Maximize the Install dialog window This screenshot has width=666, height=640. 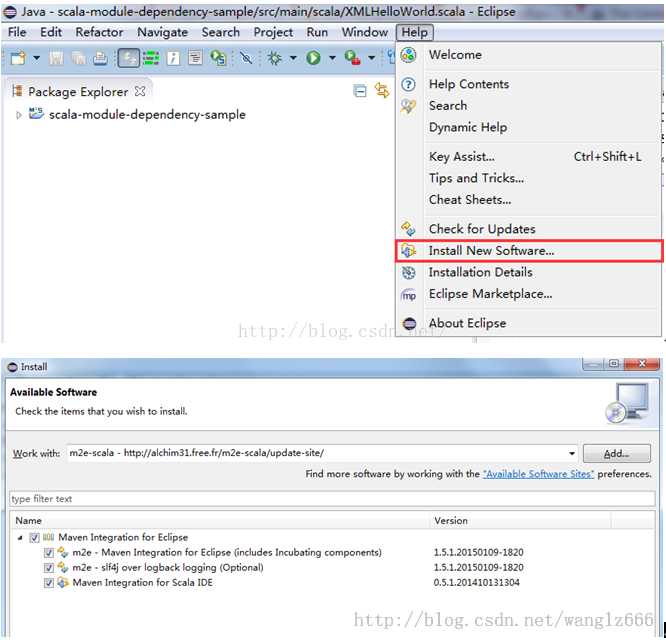614,364
